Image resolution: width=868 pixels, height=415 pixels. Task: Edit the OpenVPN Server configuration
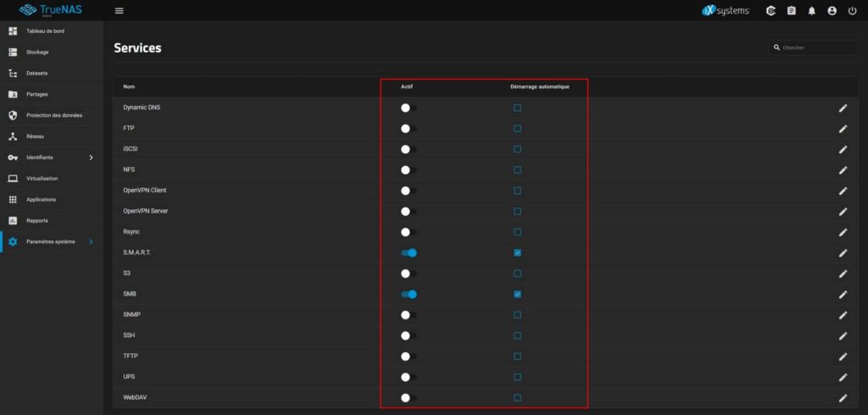[843, 212]
